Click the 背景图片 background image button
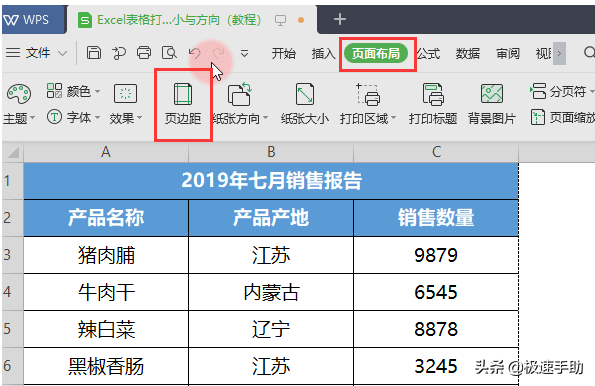This screenshot has height=386, width=595. (x=492, y=104)
